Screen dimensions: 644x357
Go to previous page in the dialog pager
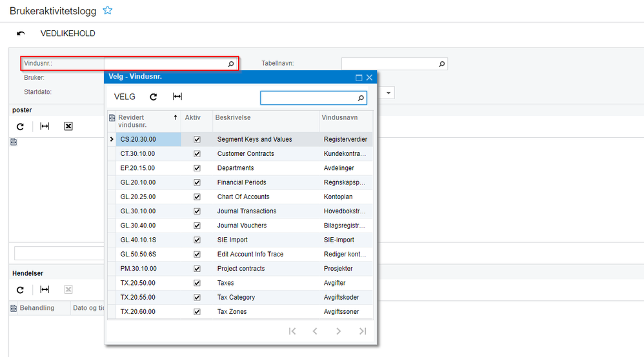(315, 331)
